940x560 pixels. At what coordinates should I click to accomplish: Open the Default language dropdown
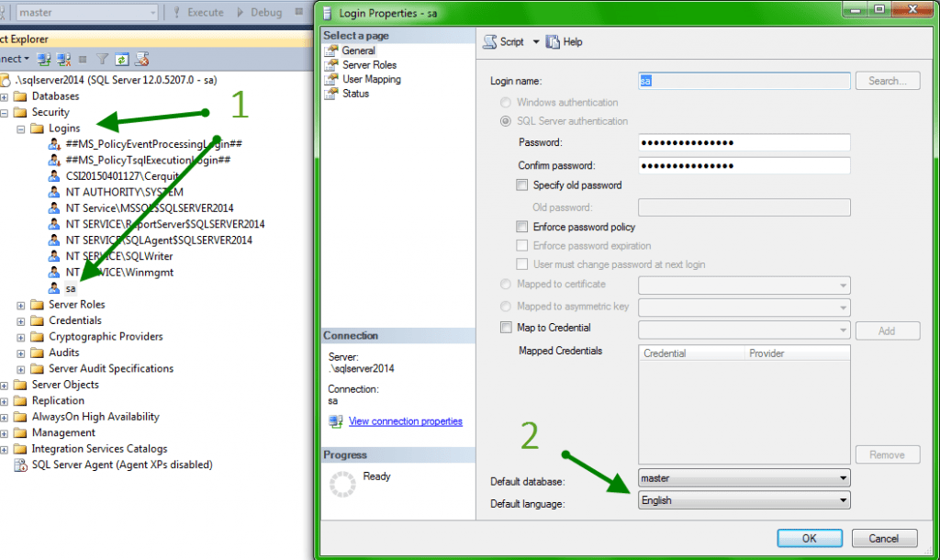tap(845, 500)
